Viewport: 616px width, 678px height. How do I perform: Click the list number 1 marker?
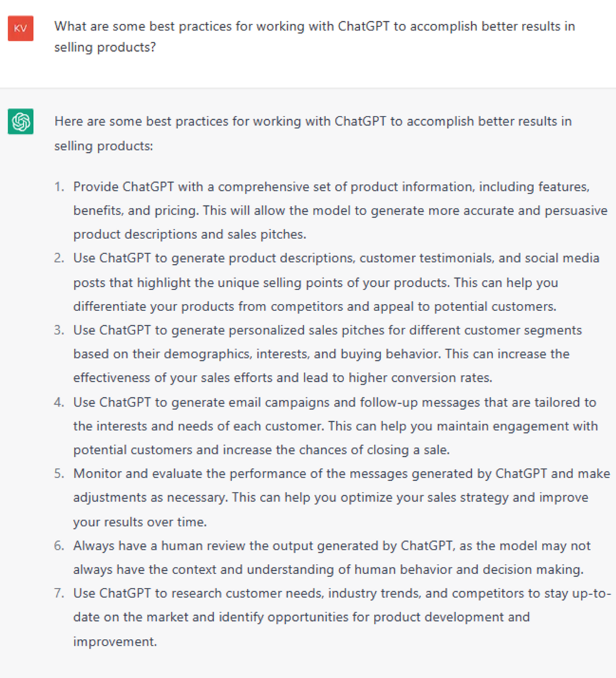coord(60,187)
